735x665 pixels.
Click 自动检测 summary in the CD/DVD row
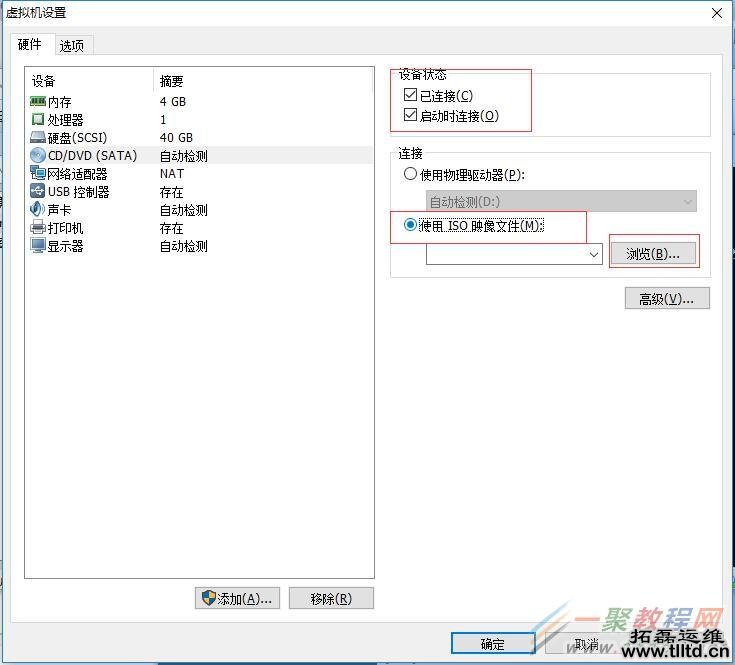pos(184,156)
